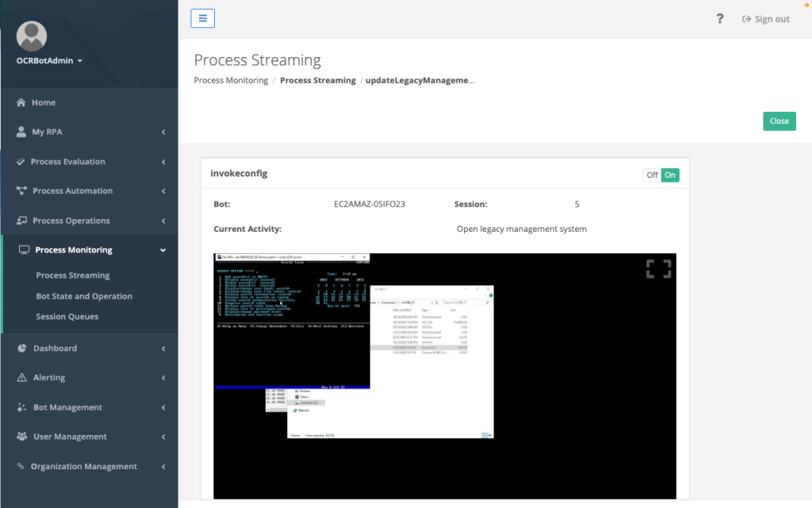Click the User Management people icon

[21, 437]
